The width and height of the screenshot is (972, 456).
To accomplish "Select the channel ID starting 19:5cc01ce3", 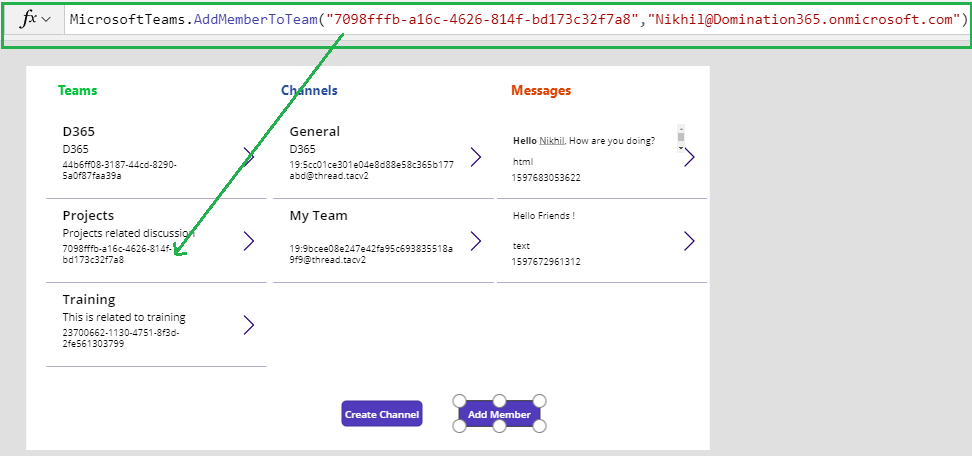I will point(371,170).
